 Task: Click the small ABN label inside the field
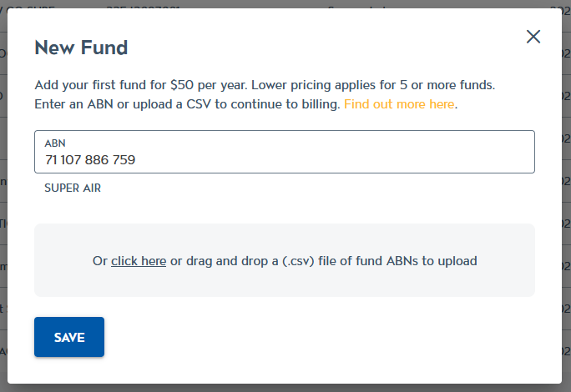click(x=55, y=143)
